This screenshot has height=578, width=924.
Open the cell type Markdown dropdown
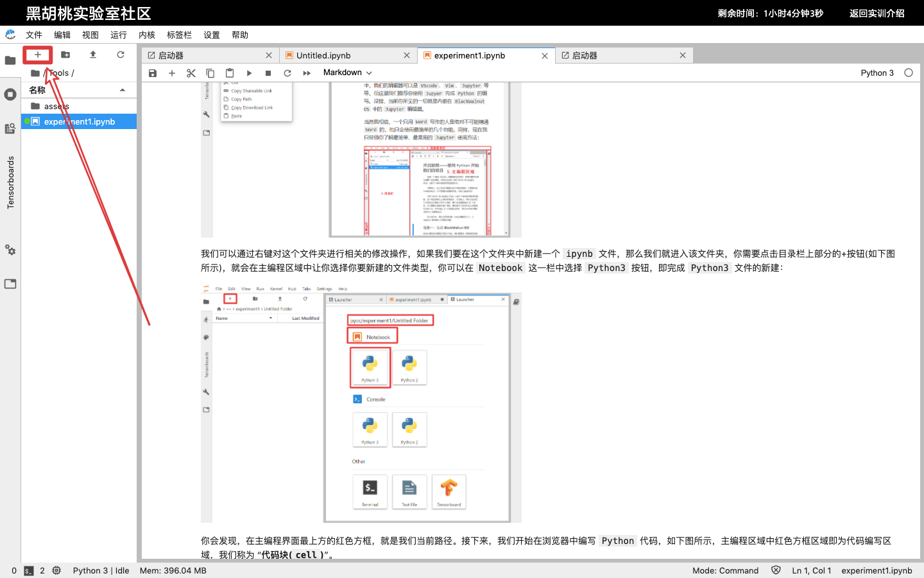click(347, 73)
